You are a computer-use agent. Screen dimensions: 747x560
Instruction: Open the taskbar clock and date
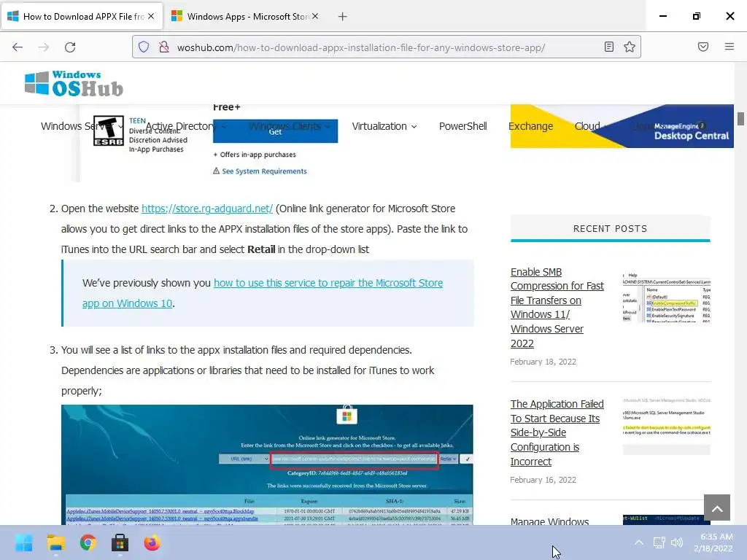(x=713, y=542)
